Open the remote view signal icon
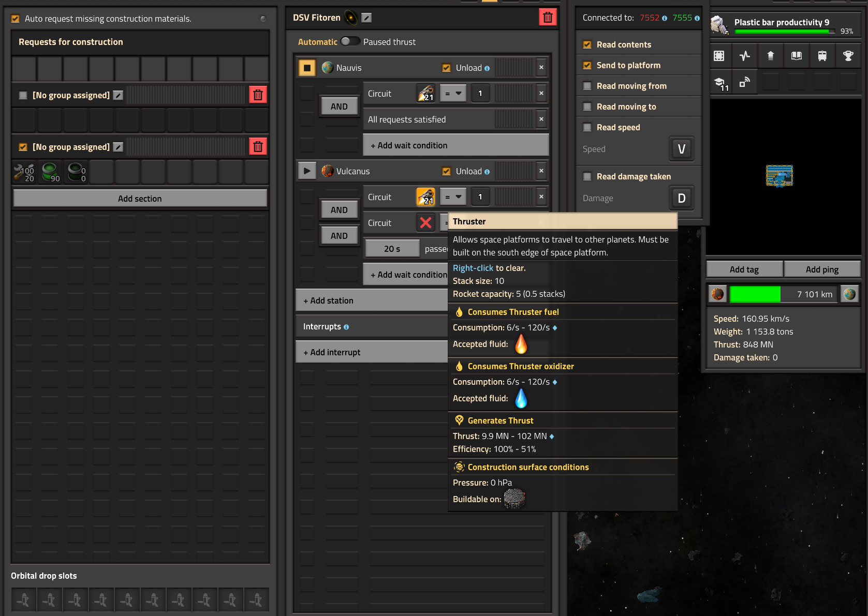The image size is (868, 616). point(745,82)
